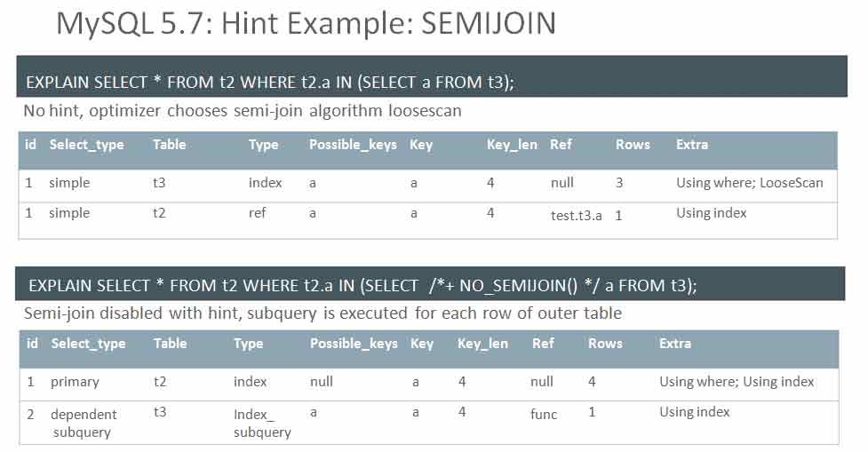Select the 'Using where; LooseScan' cell

[749, 183]
